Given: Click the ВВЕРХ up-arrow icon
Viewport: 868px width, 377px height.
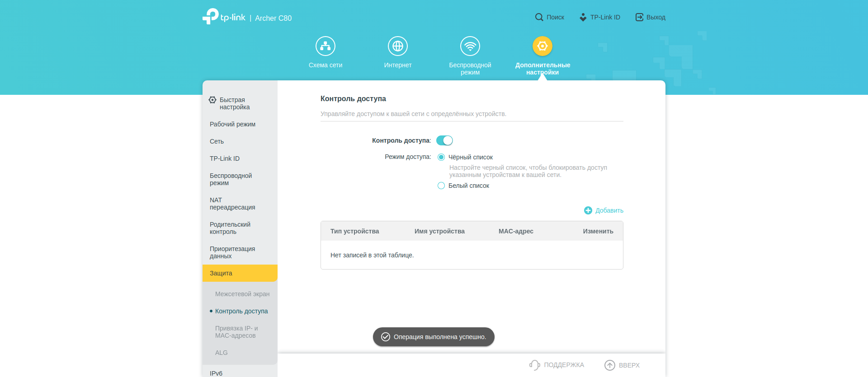Looking at the screenshot, I should point(609,365).
